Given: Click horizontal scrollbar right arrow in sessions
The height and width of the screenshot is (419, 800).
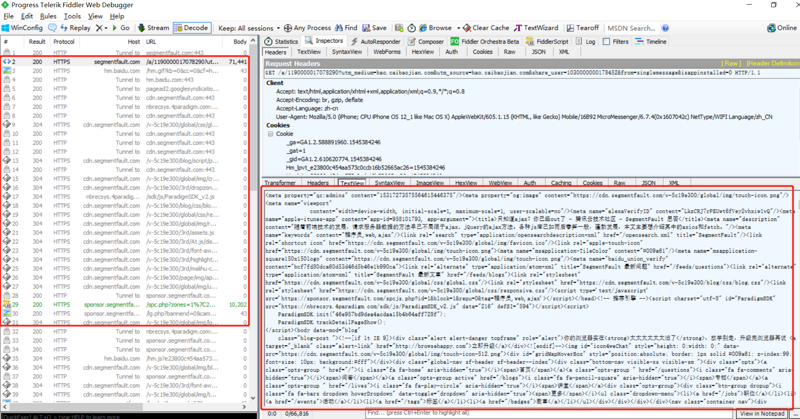Looking at the screenshot, I should (x=244, y=407).
